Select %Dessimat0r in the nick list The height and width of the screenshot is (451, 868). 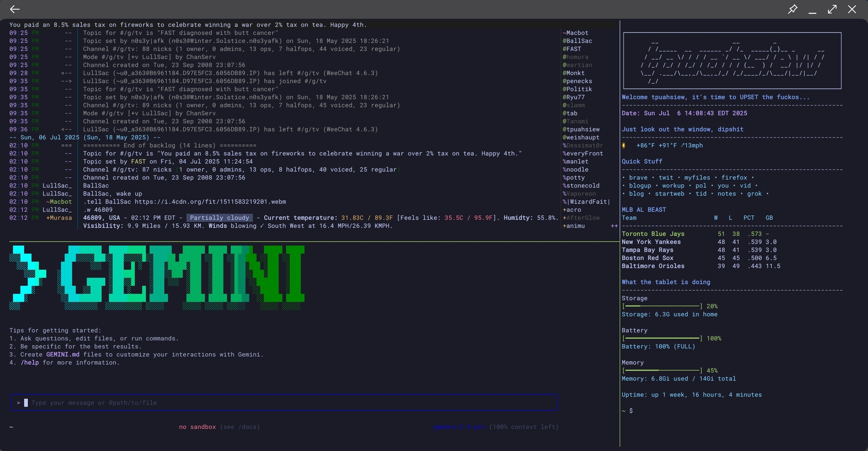point(583,145)
